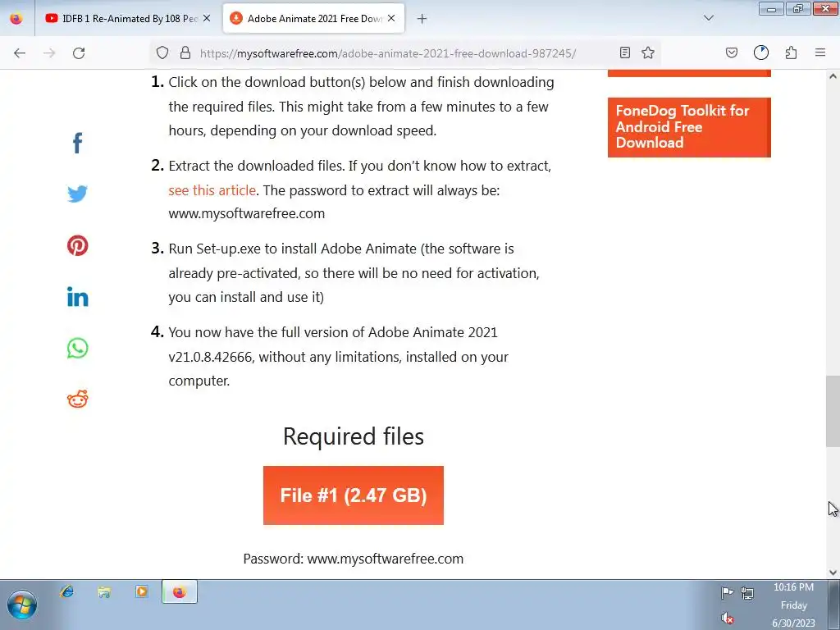Open tracking protection shield icon
840x630 pixels.
[162, 53]
